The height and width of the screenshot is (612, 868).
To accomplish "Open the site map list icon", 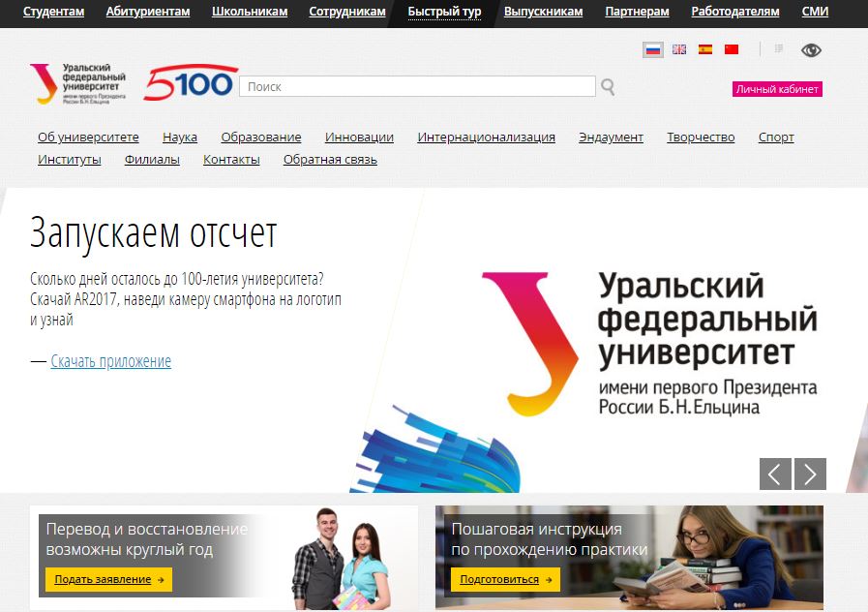I will (779, 49).
